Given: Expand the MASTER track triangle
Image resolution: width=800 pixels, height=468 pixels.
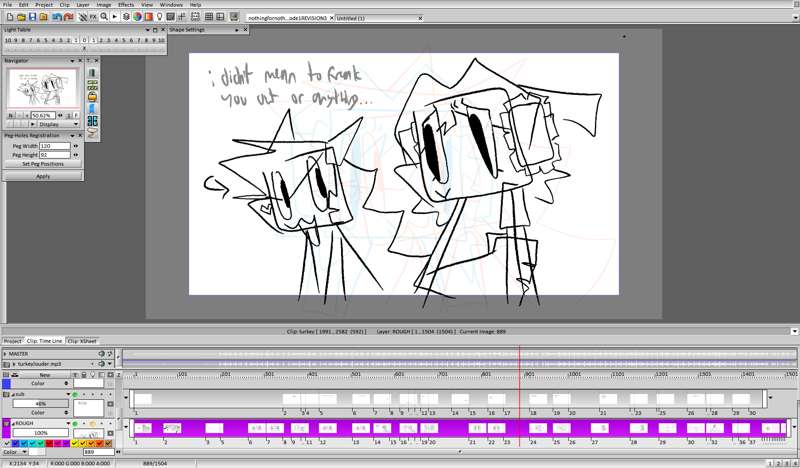Looking at the screenshot, I should (5, 354).
